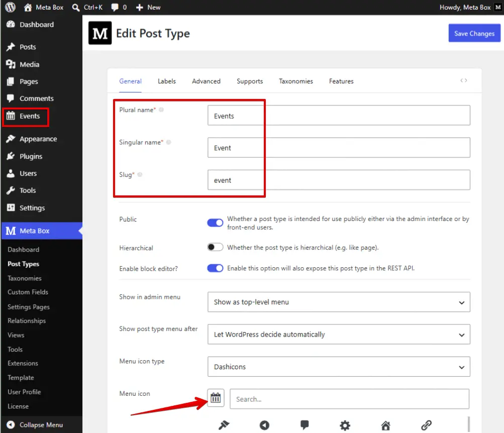
Task: Open the Menu icon type dropdown
Action: click(339, 367)
